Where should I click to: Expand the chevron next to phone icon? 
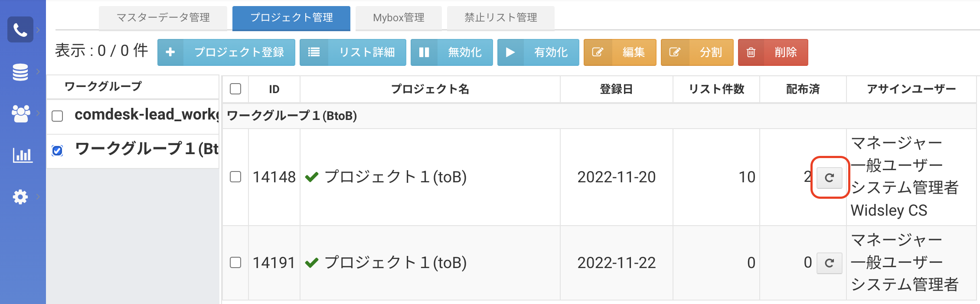[x=38, y=29]
